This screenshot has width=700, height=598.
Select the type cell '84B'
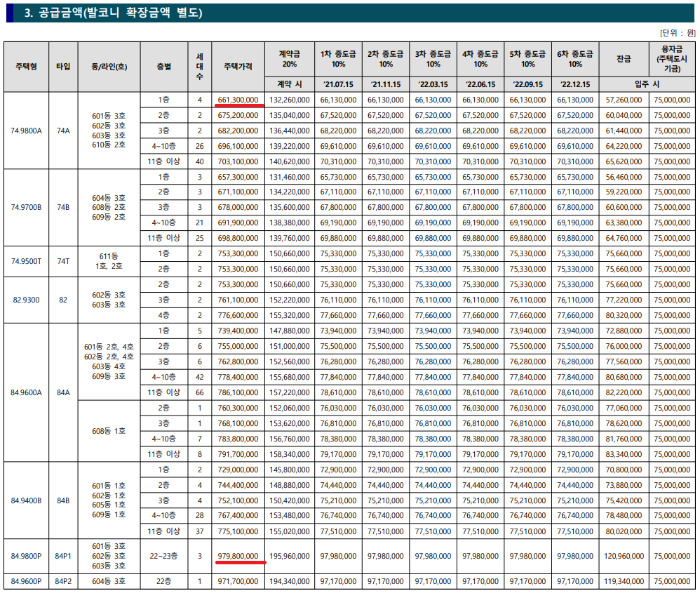[x=63, y=500]
